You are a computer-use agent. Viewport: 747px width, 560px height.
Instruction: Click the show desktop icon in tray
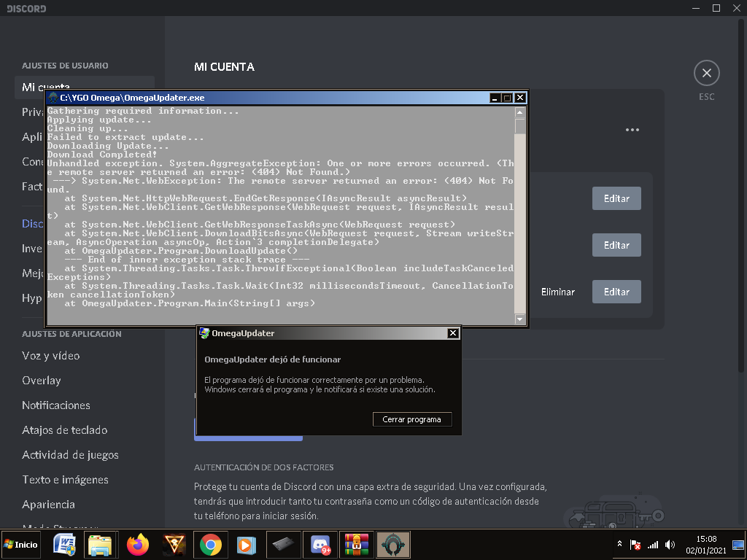(x=738, y=544)
